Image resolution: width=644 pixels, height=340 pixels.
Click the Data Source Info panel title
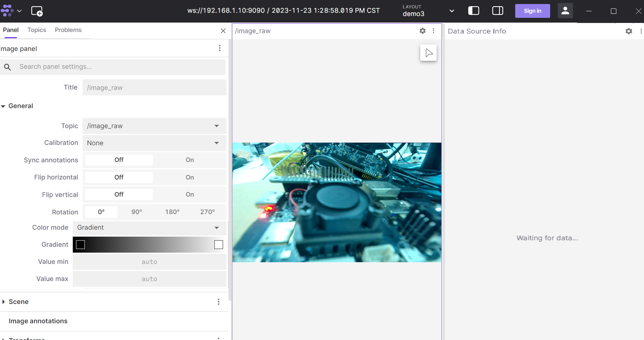pyautogui.click(x=477, y=31)
